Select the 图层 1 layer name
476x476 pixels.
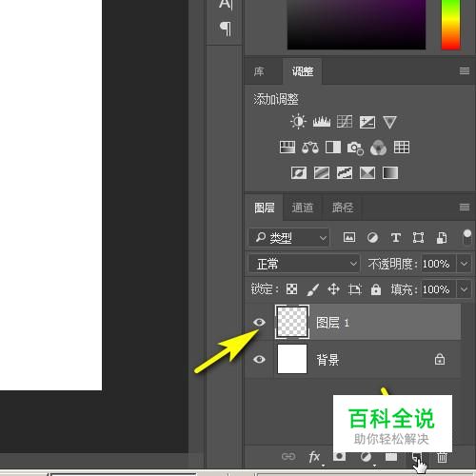[x=332, y=323]
